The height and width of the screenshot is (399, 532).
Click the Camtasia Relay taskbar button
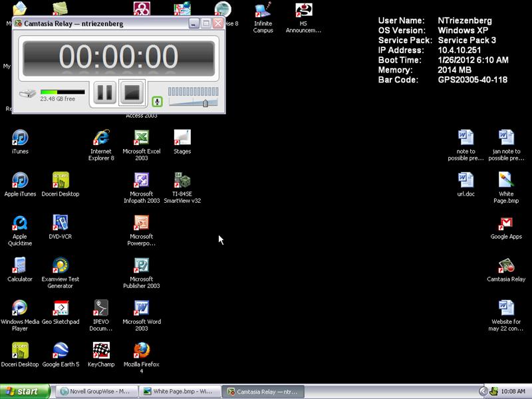(x=263, y=392)
